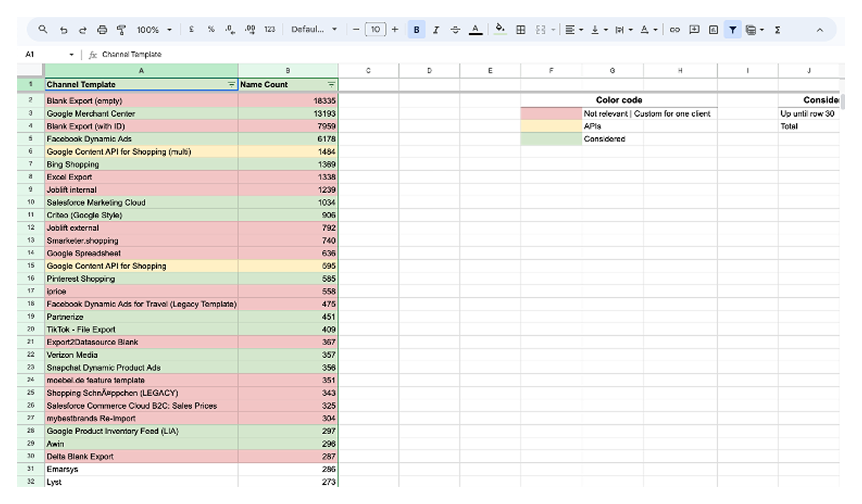862x504 pixels.
Task: Select the Salesforce Marketing Cloud cell
Action: pos(141,202)
